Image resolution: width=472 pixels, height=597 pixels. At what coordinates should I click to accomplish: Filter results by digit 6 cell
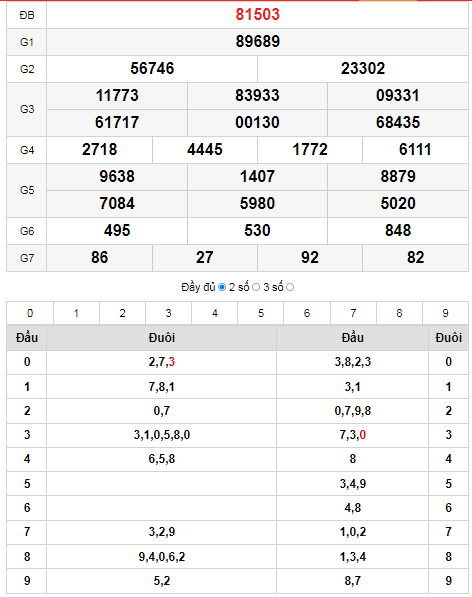click(307, 313)
